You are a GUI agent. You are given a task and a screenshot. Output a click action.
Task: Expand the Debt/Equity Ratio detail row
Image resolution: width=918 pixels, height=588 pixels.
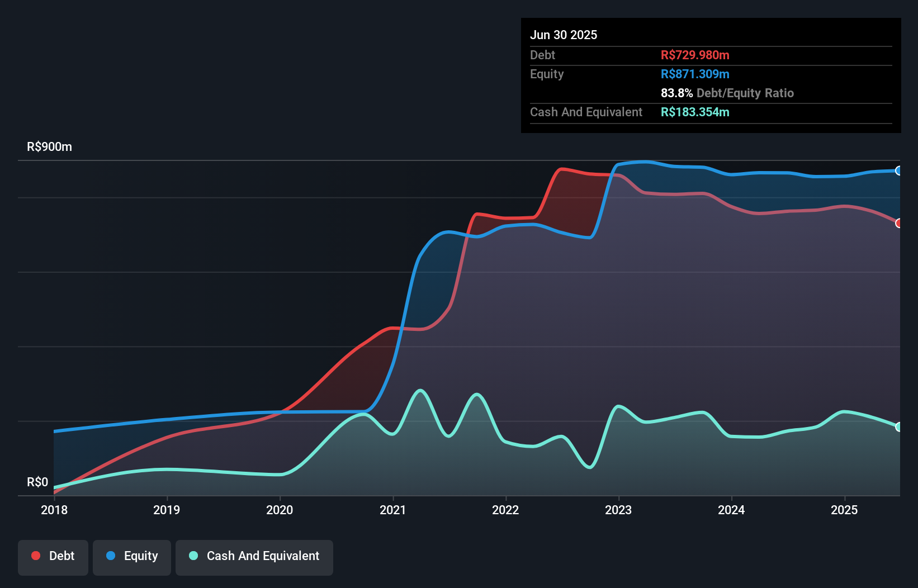point(727,93)
